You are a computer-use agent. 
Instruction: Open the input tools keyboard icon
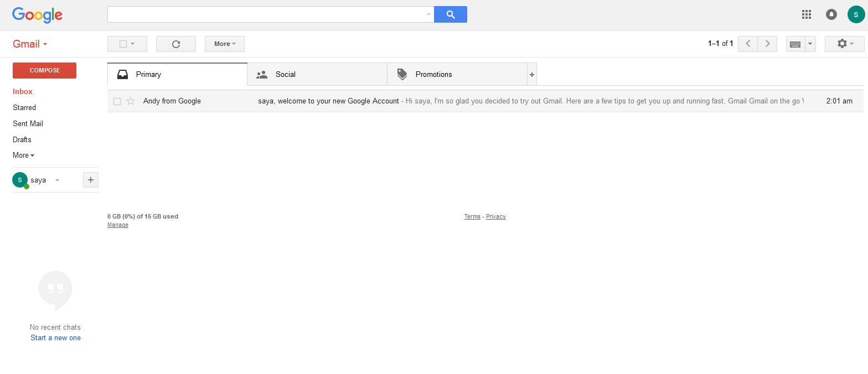(x=795, y=44)
